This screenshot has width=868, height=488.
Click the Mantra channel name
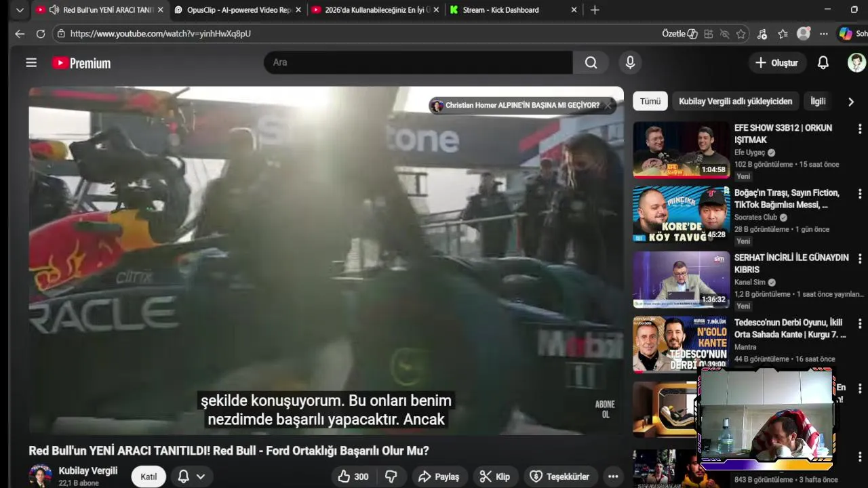[745, 347]
